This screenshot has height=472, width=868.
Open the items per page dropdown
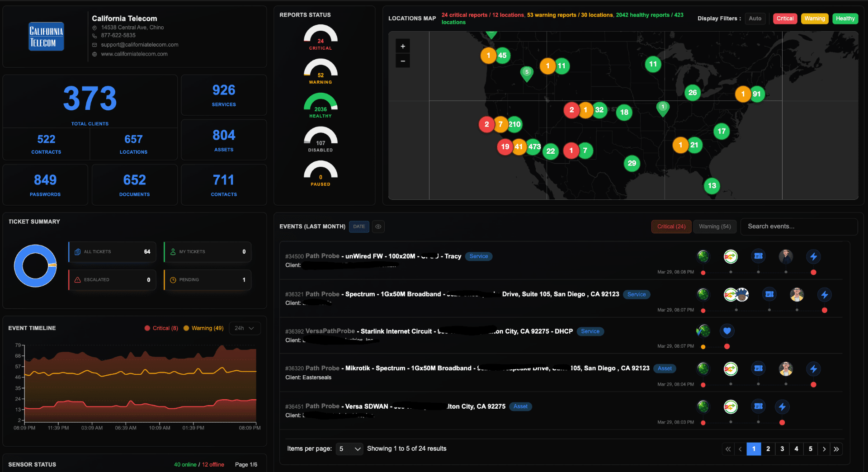[x=349, y=448]
